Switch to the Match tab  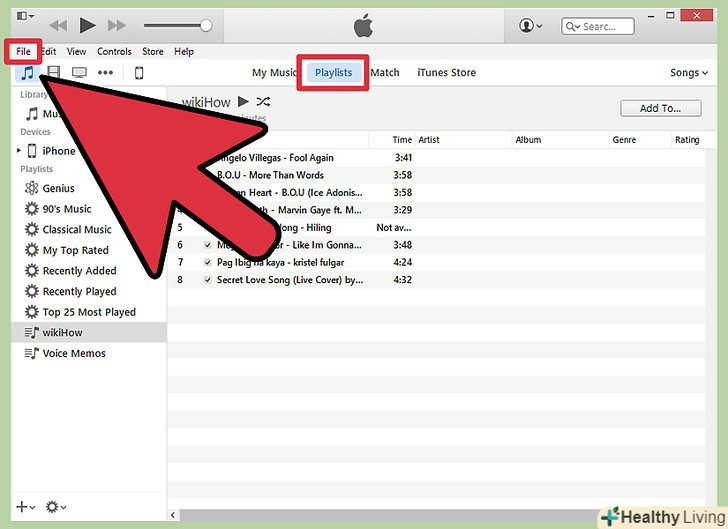tap(385, 72)
